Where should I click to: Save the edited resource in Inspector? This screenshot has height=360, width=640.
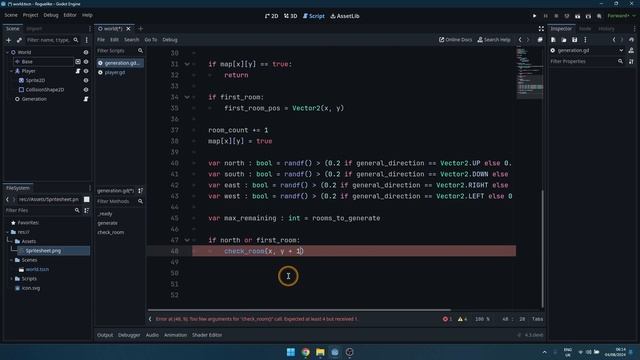(x=574, y=40)
